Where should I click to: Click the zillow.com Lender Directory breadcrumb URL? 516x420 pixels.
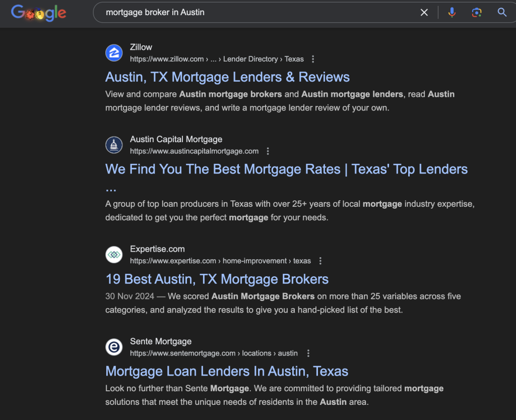(x=217, y=59)
